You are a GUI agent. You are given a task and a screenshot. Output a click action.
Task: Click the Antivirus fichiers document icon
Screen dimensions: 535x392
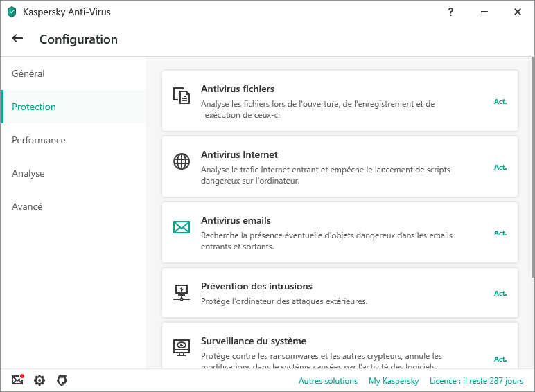coord(181,96)
